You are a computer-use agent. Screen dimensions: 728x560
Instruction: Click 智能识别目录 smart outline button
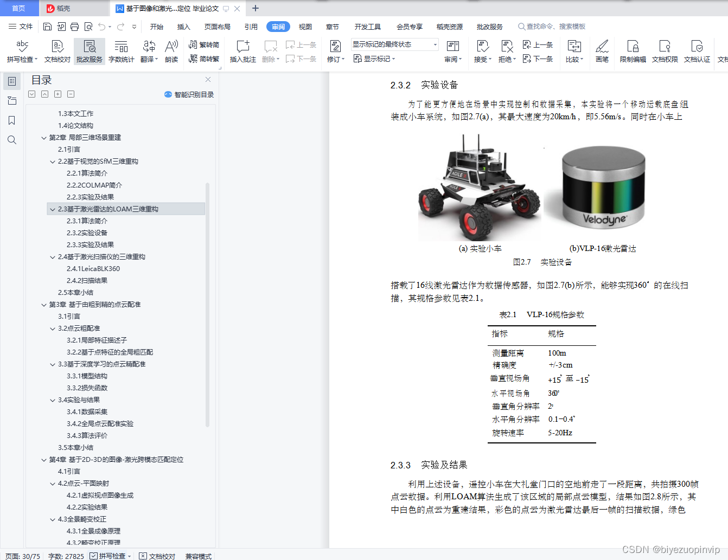[x=189, y=94]
